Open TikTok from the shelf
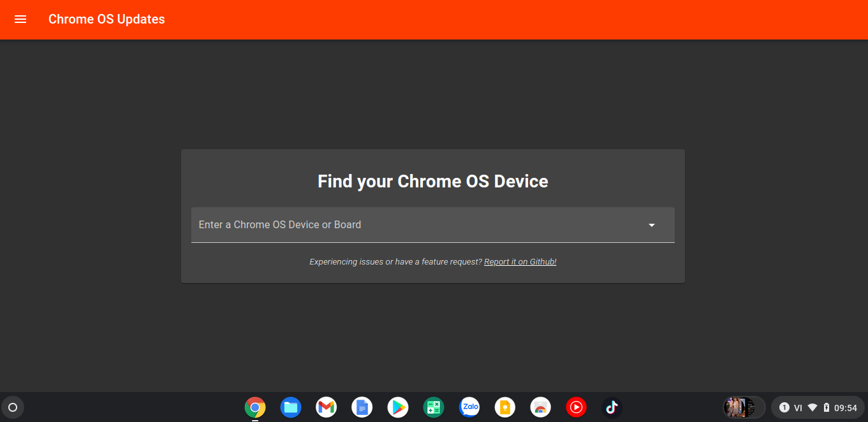The image size is (868, 422). point(612,407)
